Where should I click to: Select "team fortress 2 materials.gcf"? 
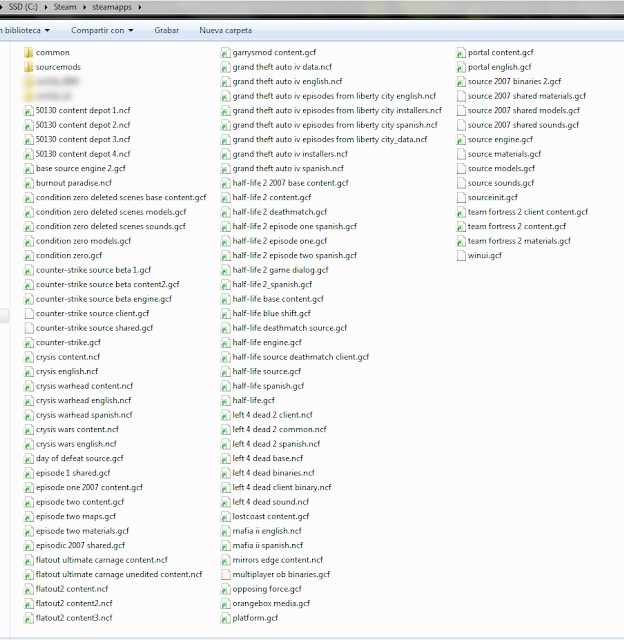[519, 241]
